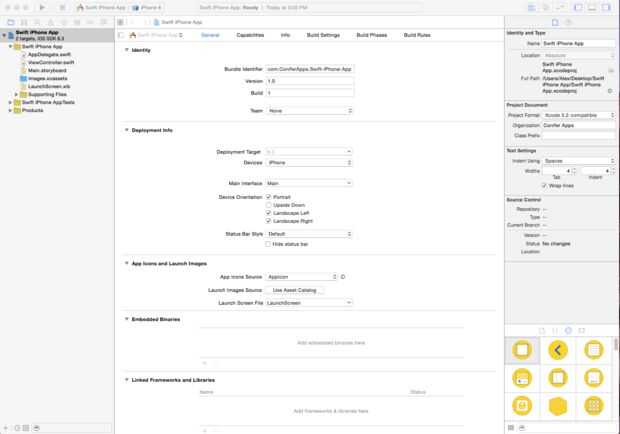
Task: Expand the Products folder
Action: tap(10, 110)
